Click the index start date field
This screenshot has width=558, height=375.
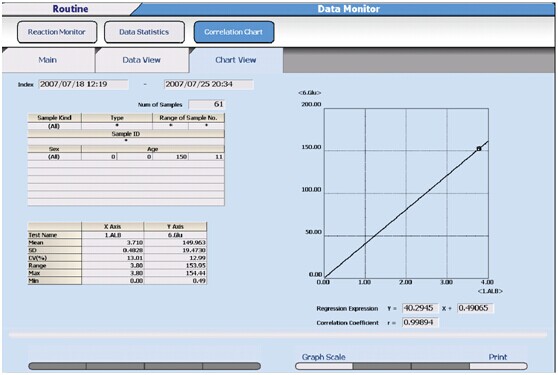point(83,84)
